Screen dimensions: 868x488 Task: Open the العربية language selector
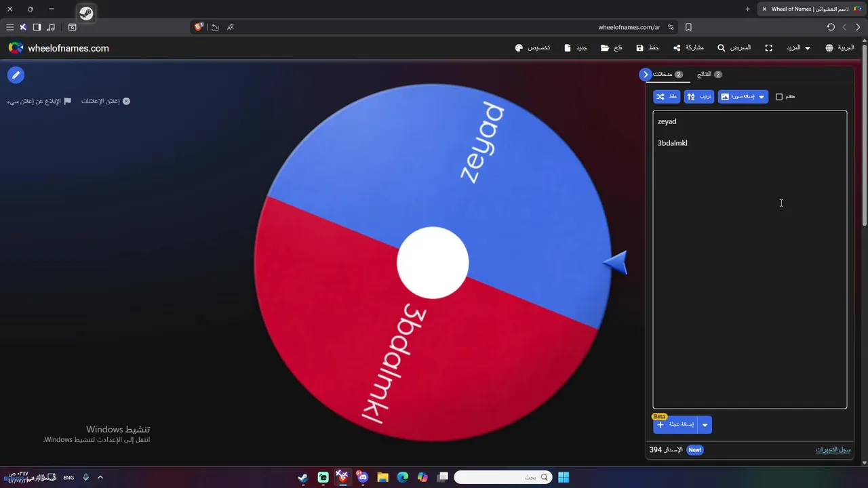[840, 48]
